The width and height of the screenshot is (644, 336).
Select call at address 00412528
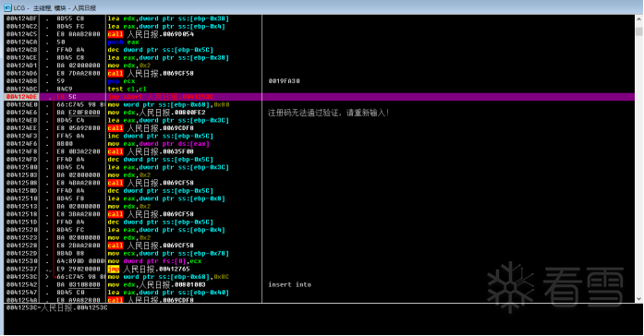click(x=151, y=246)
